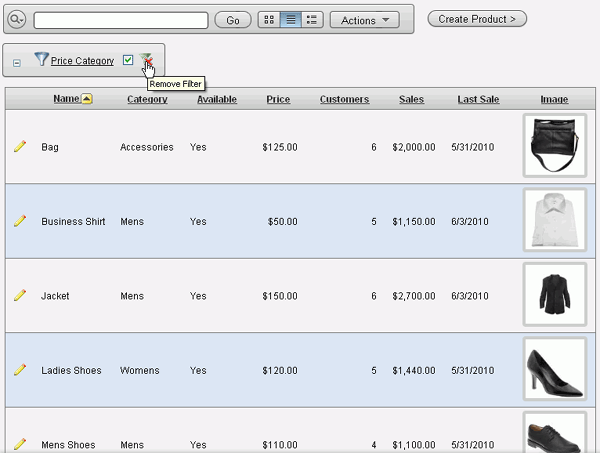Sort by the Available column header

point(217,99)
